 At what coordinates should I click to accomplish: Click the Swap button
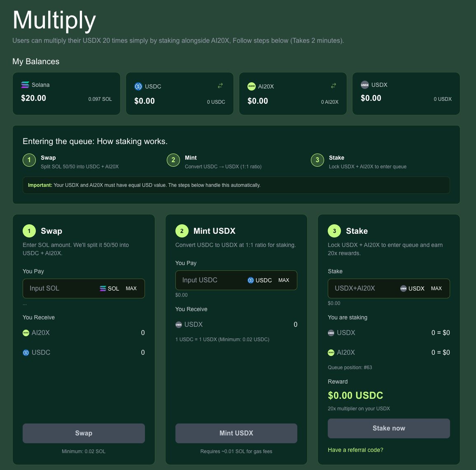coord(84,433)
